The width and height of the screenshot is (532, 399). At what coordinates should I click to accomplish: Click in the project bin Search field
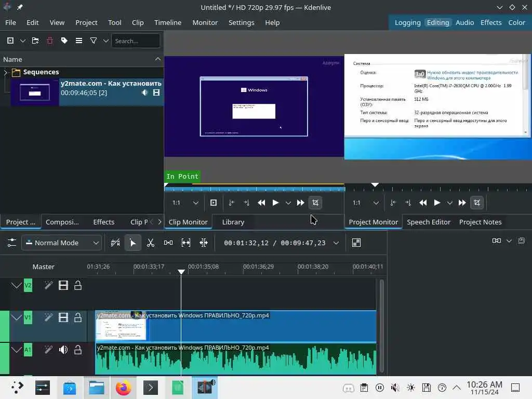coord(136,41)
